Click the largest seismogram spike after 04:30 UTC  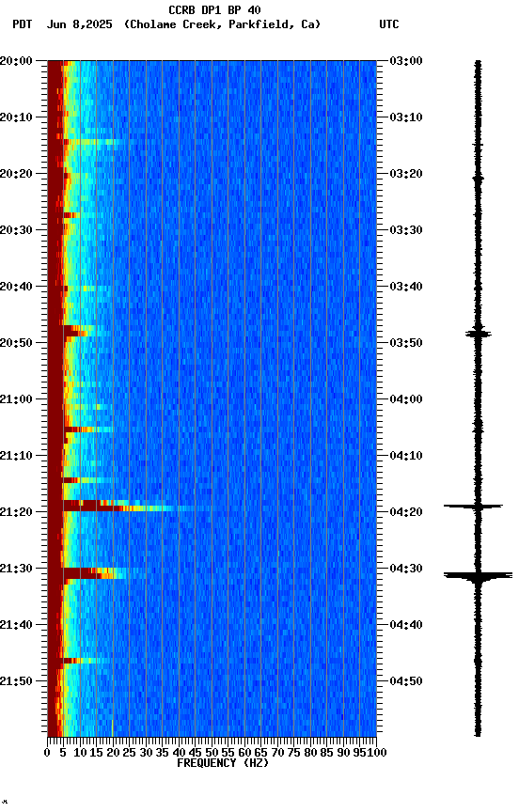pyautogui.click(x=478, y=575)
